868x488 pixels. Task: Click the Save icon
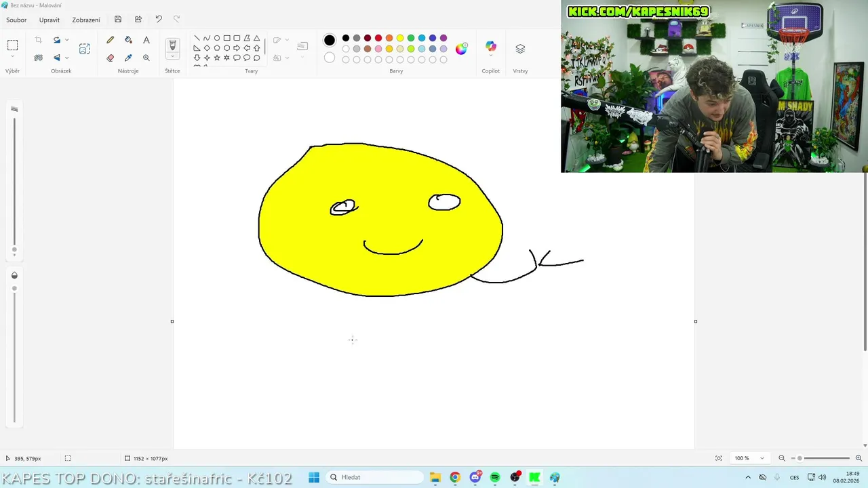coord(118,20)
